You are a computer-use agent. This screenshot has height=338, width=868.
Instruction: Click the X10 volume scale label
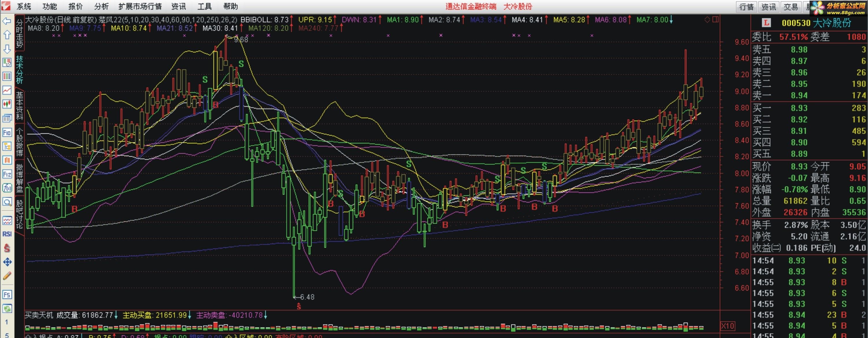point(727,326)
